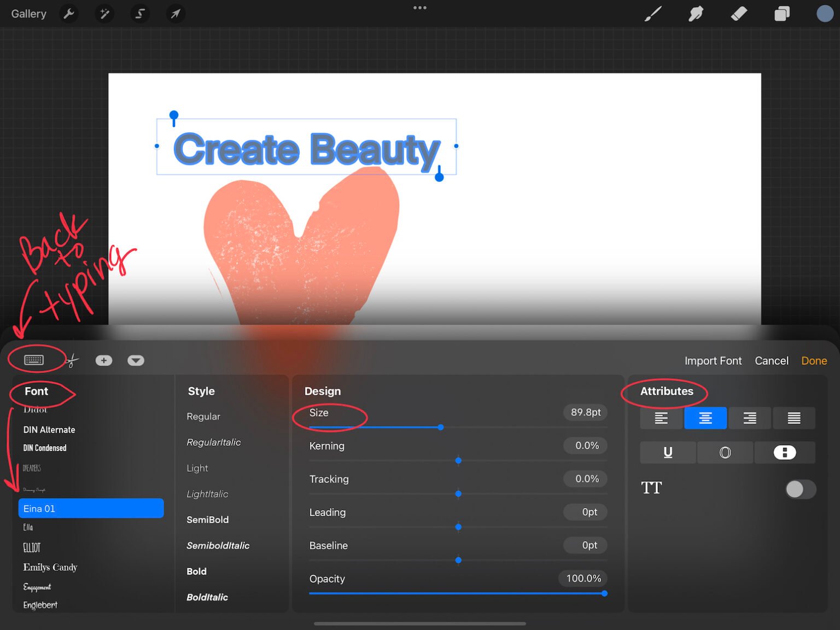This screenshot has height=630, width=840.
Task: Apply the Regular style
Action: click(x=203, y=417)
